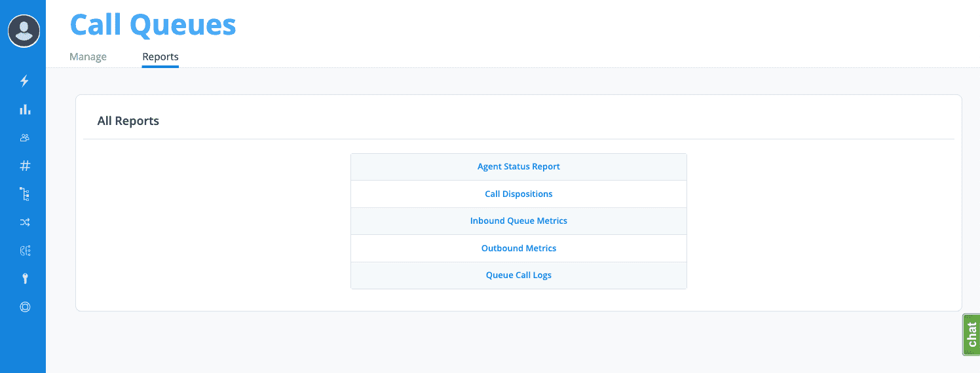This screenshot has height=373, width=980.
Task: Open the Call Dispositions report
Action: [518, 194]
